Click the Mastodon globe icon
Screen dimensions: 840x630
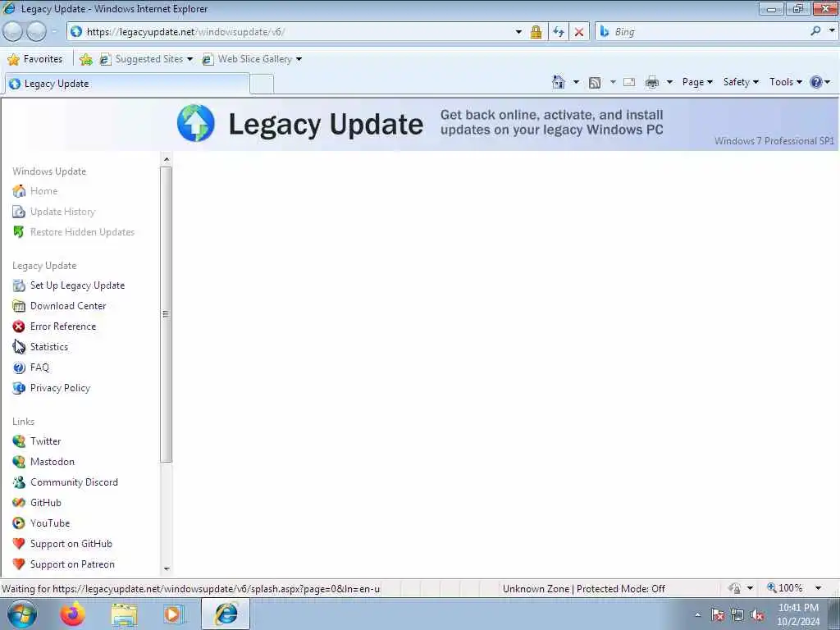[x=19, y=462]
